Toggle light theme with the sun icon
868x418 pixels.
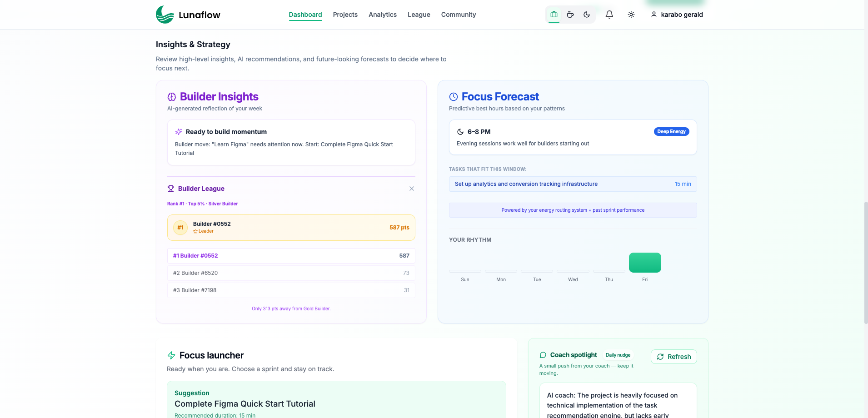[631, 14]
